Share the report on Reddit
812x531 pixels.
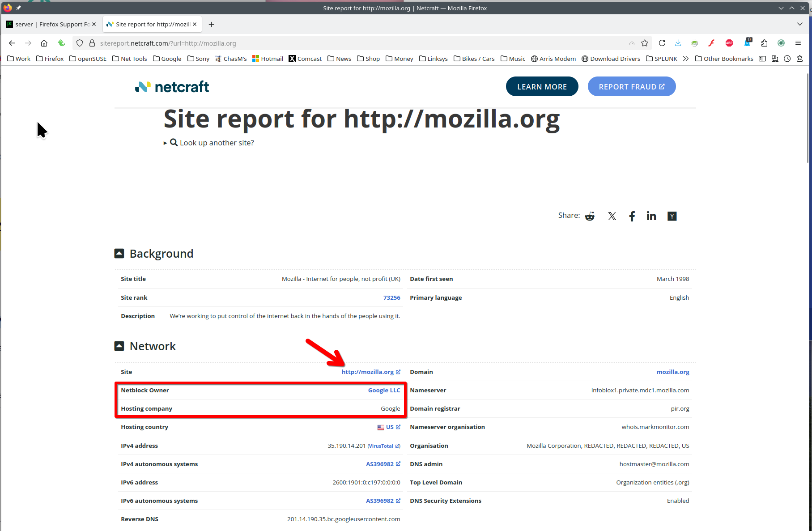click(x=590, y=216)
